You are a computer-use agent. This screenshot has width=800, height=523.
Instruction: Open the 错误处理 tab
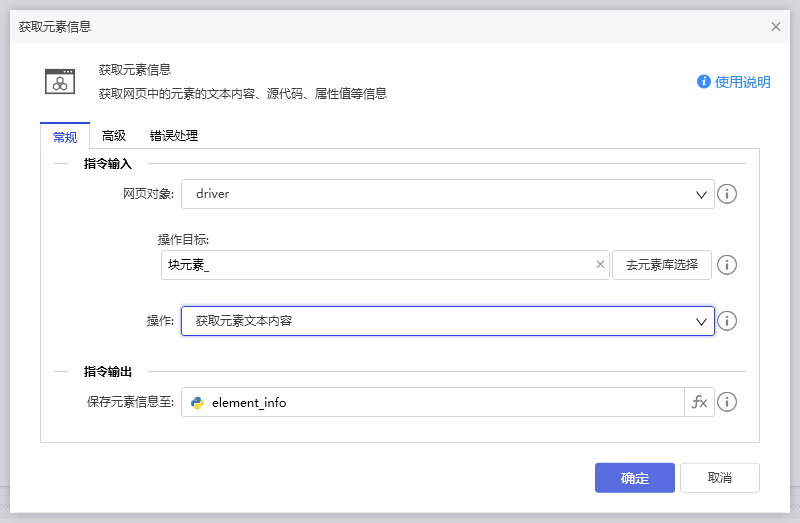click(x=174, y=136)
